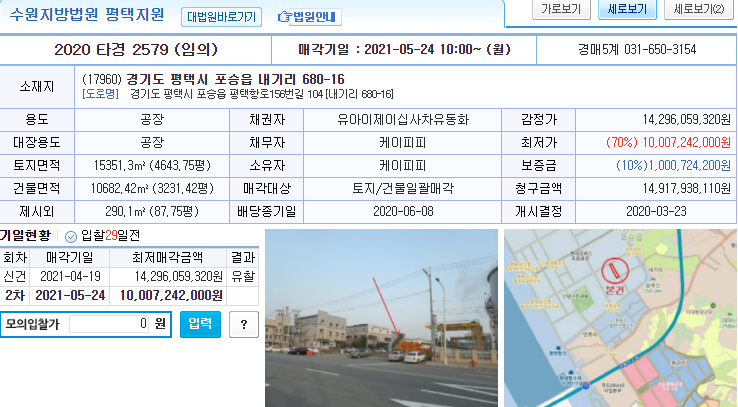Open the location map thumbnail
This screenshot has height=407, width=738.
620,318
